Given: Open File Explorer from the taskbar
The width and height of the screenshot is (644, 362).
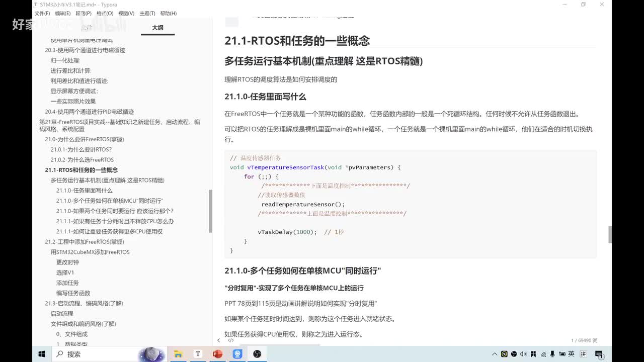Looking at the screenshot, I should [x=178, y=354].
